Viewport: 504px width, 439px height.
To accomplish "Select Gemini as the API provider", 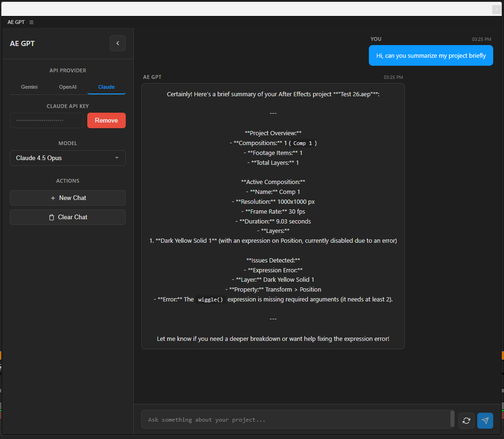I will pos(29,87).
